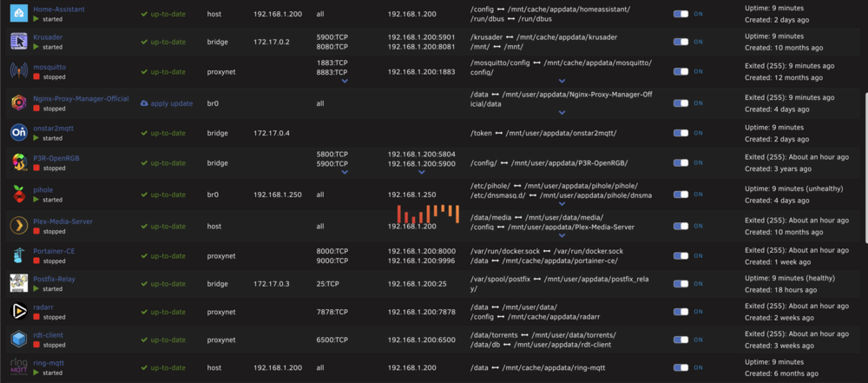Click the 192.168.1.200:7878 address for radarr

coord(422,312)
